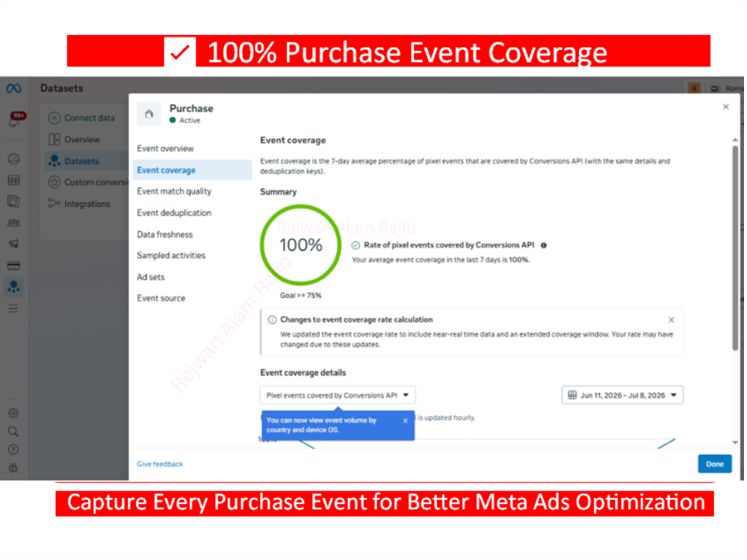Click the 'Goal >= 75%' text
This screenshot has height=560, width=747.
pyautogui.click(x=300, y=296)
